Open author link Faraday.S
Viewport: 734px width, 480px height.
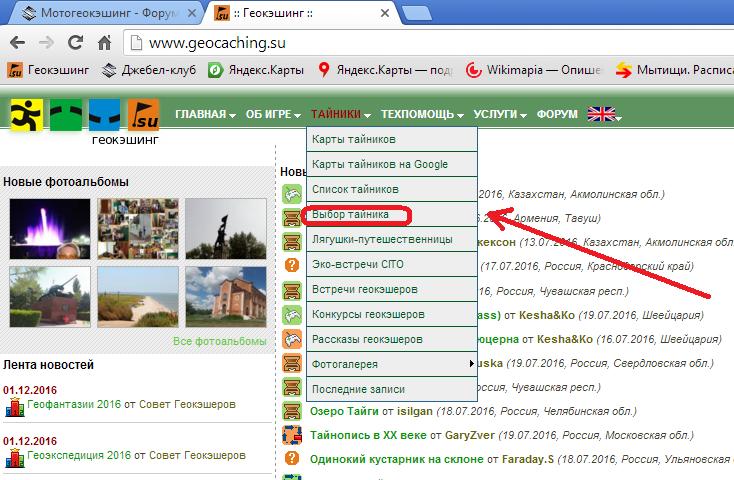point(528,459)
